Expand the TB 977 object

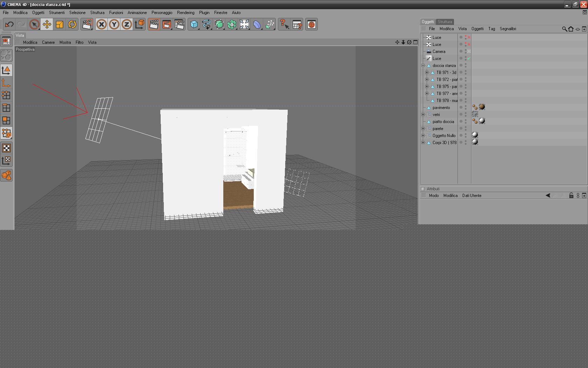tap(427, 94)
